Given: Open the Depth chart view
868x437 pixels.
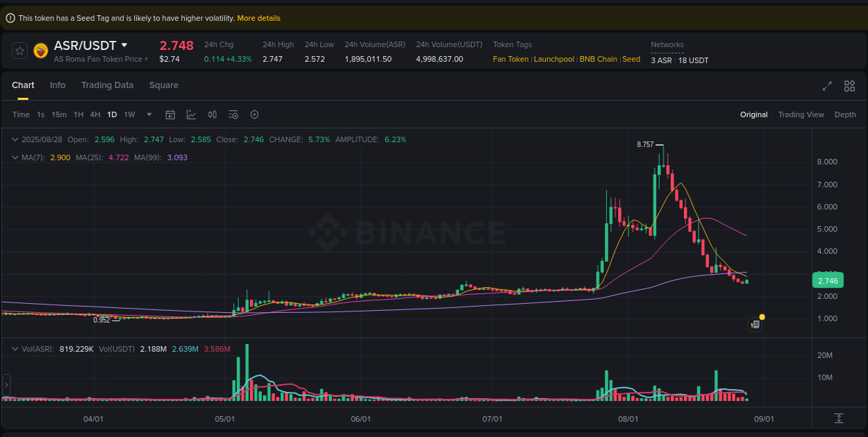Looking at the screenshot, I should tap(845, 114).
